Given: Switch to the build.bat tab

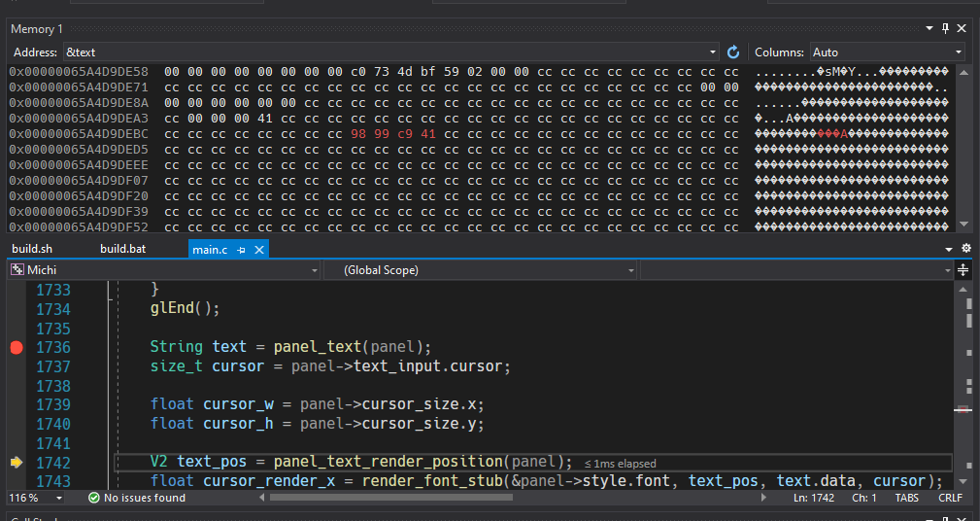Looking at the screenshot, I should click(122, 249).
